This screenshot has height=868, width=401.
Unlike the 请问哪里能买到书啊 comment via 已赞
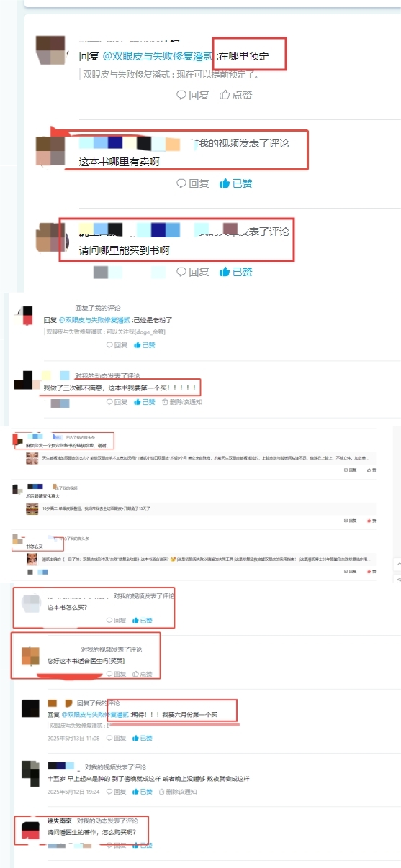pos(236,272)
